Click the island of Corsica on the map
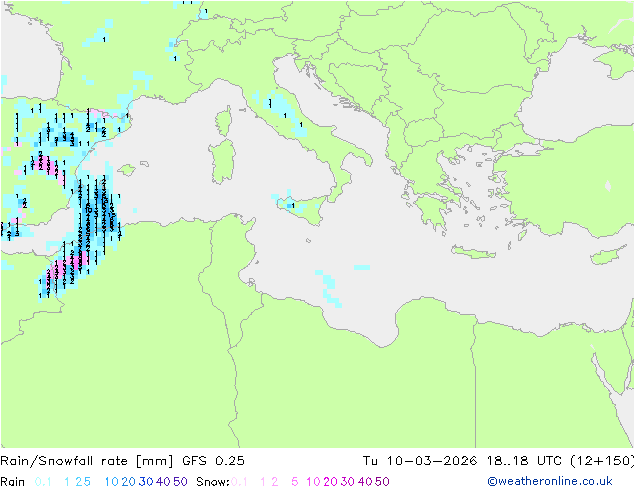634x490 pixels. click(x=224, y=122)
